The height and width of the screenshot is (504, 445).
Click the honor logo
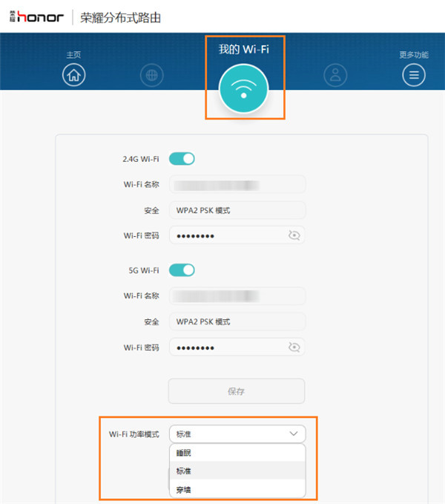(x=36, y=17)
